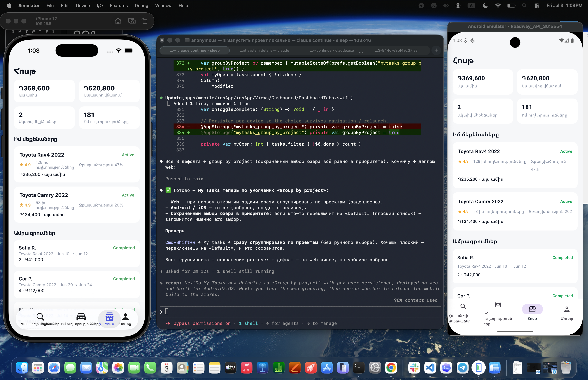Screen dimensions: 588x380
Task: Switch to 'claude continue ‣ sleep' terminal tab
Action: [195, 50]
